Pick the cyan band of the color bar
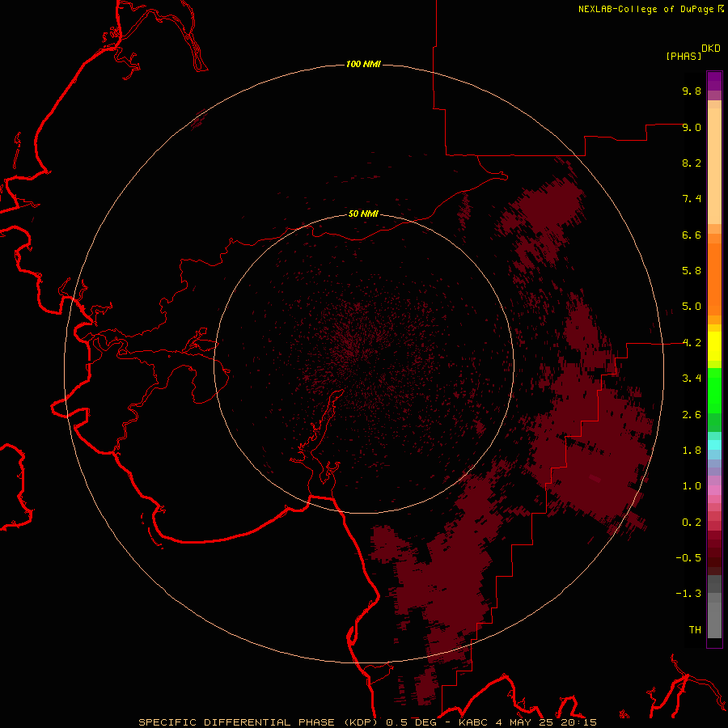 click(714, 445)
